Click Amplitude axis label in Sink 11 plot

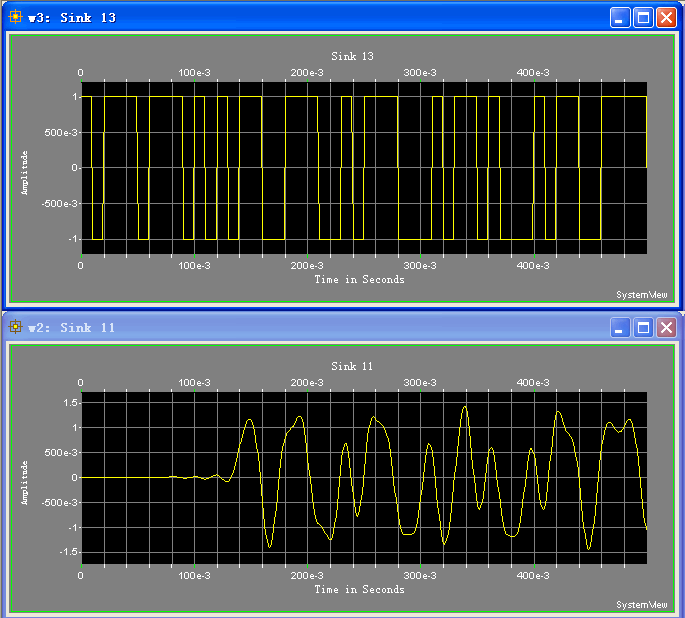coord(25,483)
